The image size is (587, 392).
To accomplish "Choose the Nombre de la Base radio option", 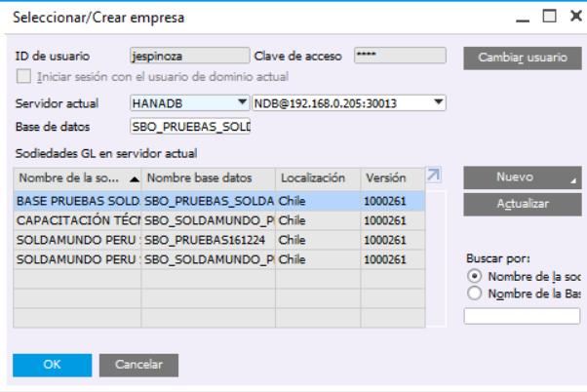I will [x=475, y=293].
